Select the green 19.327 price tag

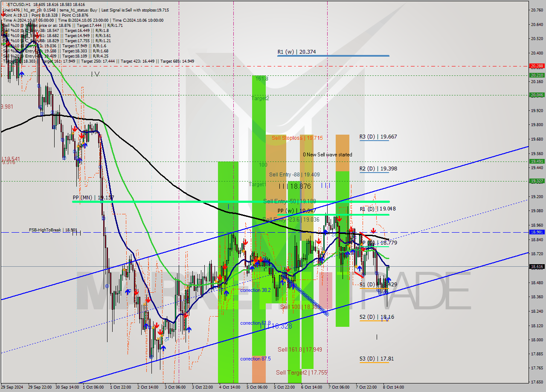(x=537, y=181)
